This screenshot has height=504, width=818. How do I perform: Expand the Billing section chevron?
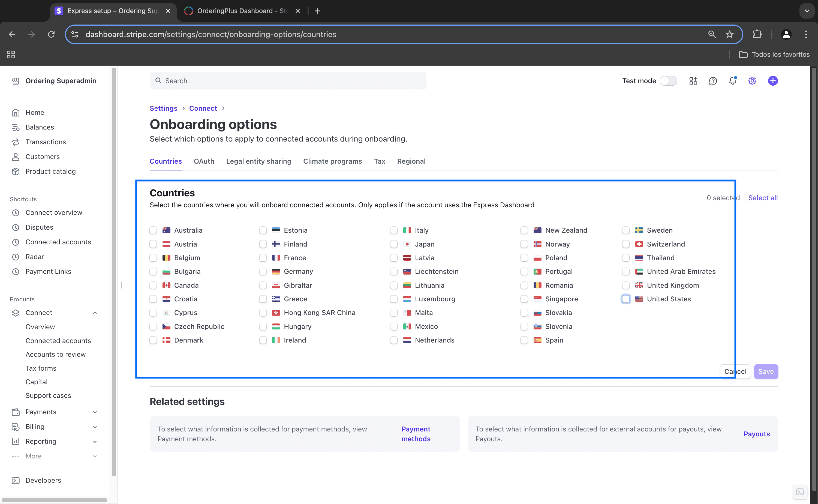(x=95, y=427)
